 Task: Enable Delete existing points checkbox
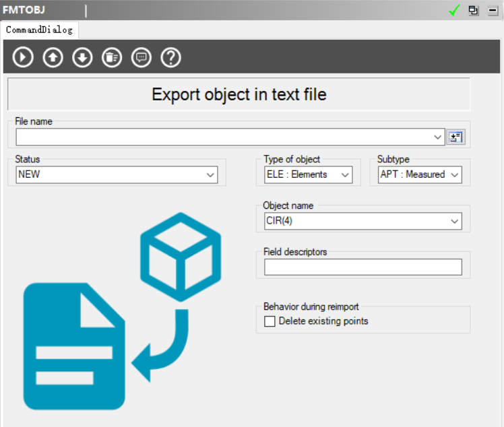270,321
